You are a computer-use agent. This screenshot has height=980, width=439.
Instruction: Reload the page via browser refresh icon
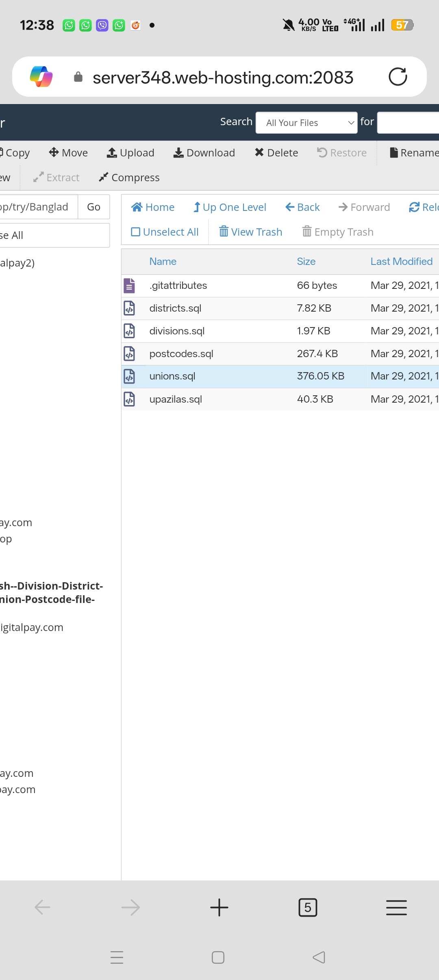[x=398, y=77]
